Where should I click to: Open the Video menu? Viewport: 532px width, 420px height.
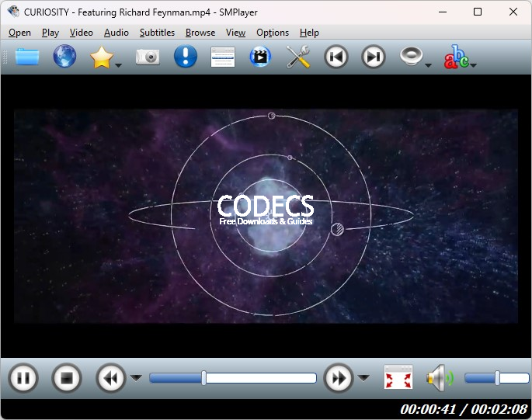click(82, 33)
